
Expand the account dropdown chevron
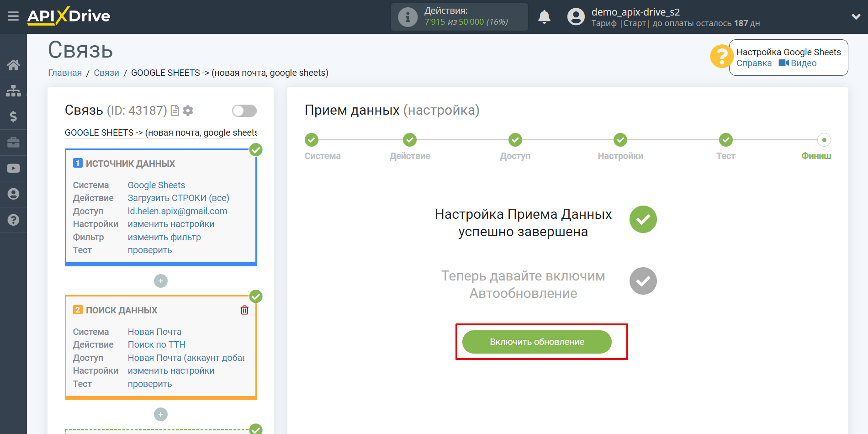tap(856, 17)
